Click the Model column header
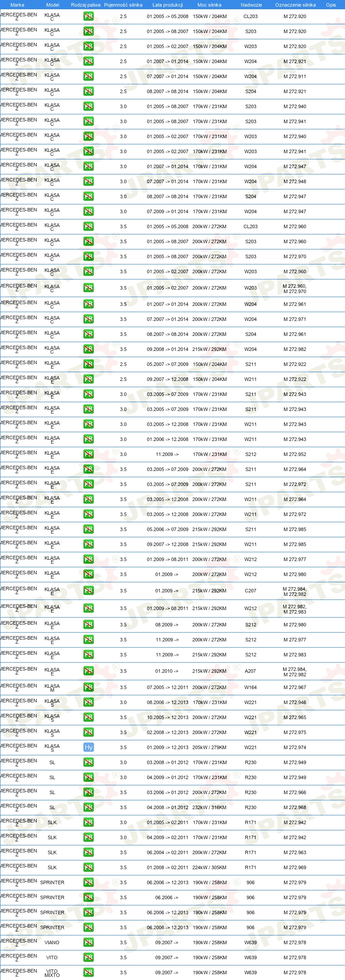 point(52,5)
